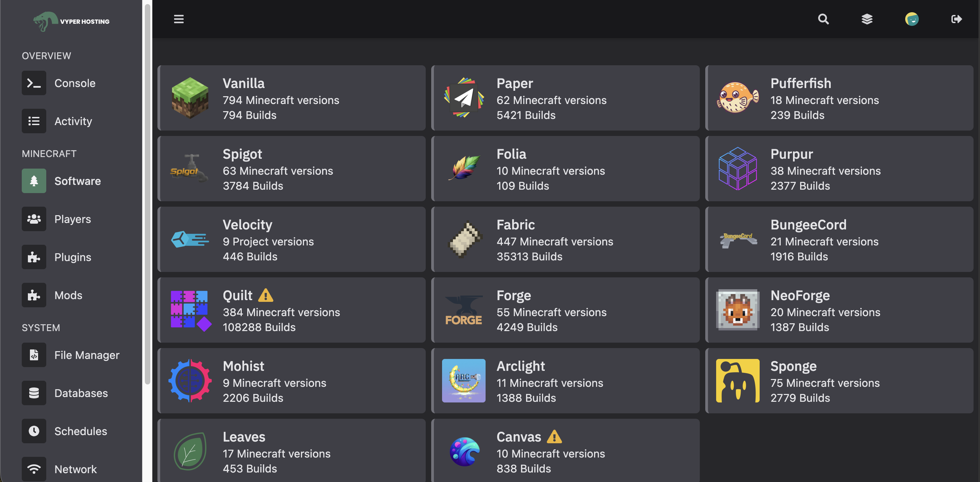Select the Paper server software card
980x482 pixels.
[566, 98]
